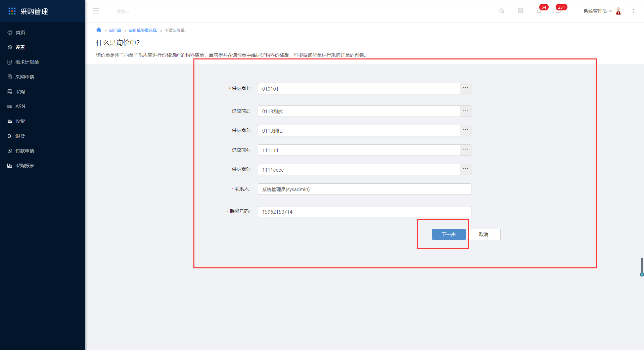Open supplier picker for 供应商3
Image resolution: width=644 pixels, height=350 pixels.
click(x=466, y=131)
